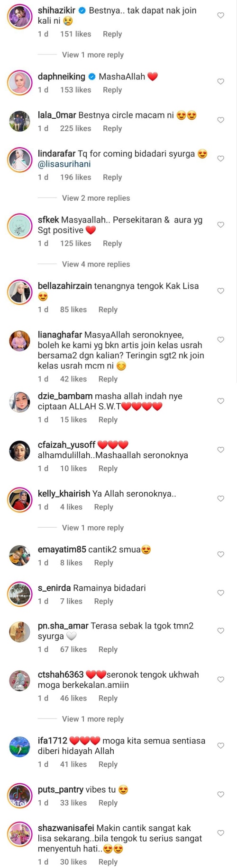
Task: Tap heart on shazwanisafei's comment
Action: tap(220, 833)
